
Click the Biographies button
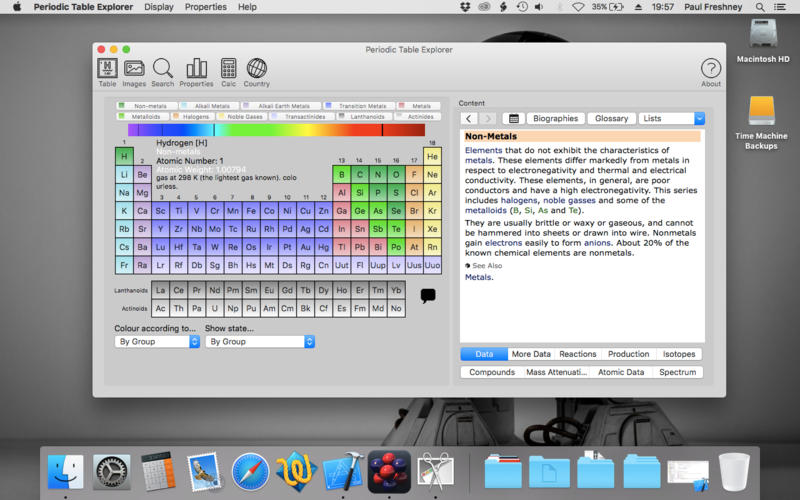(x=555, y=118)
